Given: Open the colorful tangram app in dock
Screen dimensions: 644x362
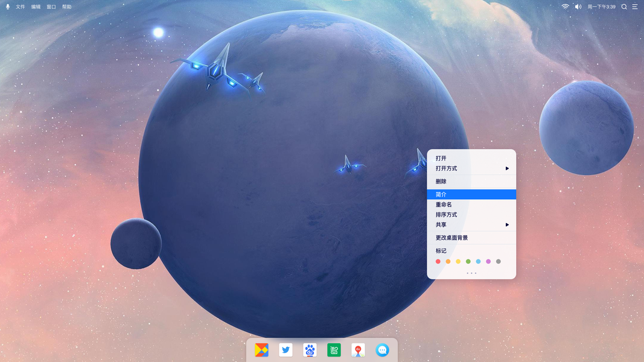Looking at the screenshot, I should point(261,350).
